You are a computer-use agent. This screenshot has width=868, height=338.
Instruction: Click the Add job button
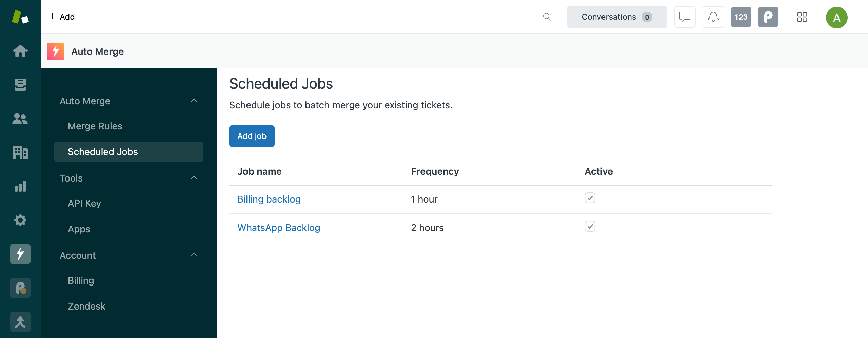(x=252, y=136)
